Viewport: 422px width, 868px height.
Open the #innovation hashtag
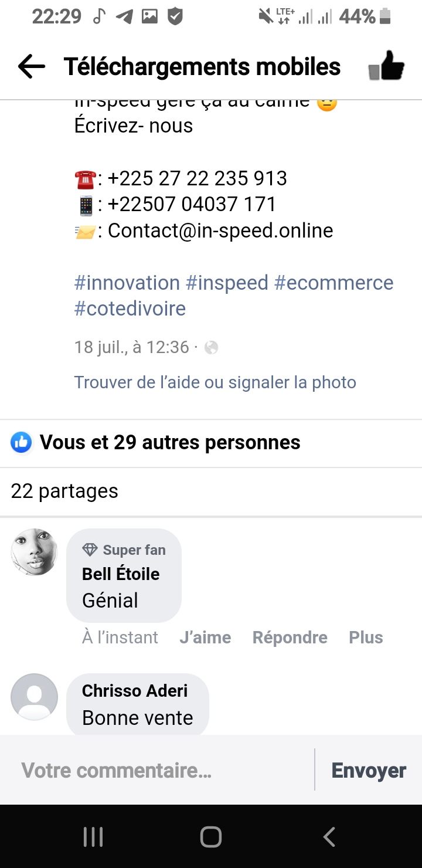[127, 283]
